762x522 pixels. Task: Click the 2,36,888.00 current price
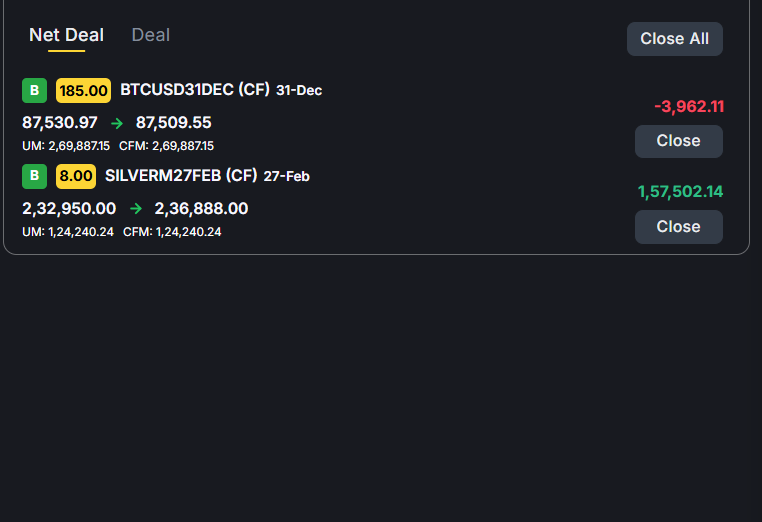(201, 209)
